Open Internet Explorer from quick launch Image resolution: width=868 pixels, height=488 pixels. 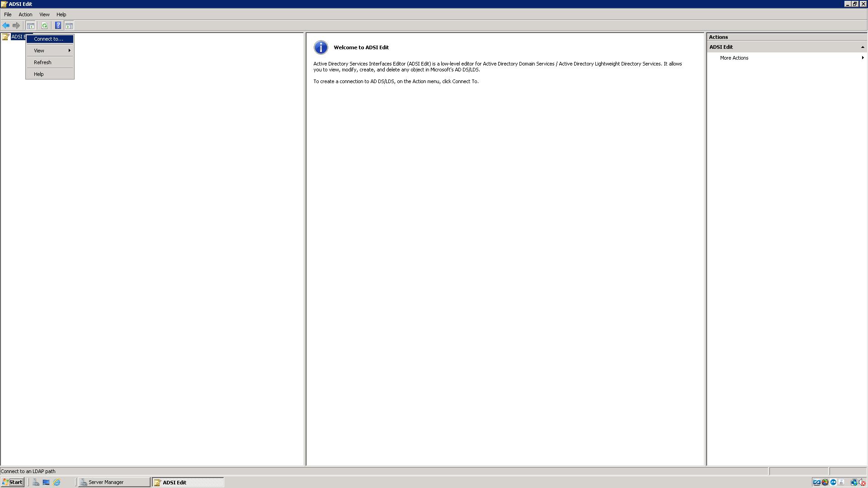(57, 483)
